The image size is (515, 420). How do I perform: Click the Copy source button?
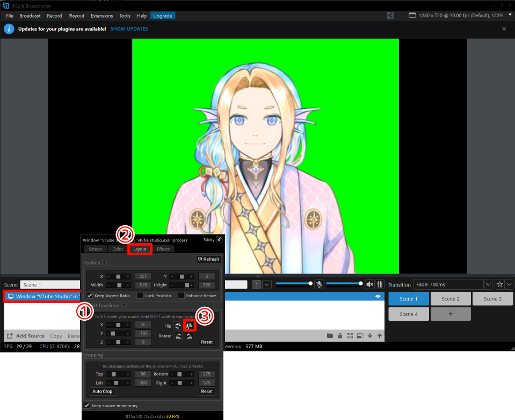pos(56,336)
